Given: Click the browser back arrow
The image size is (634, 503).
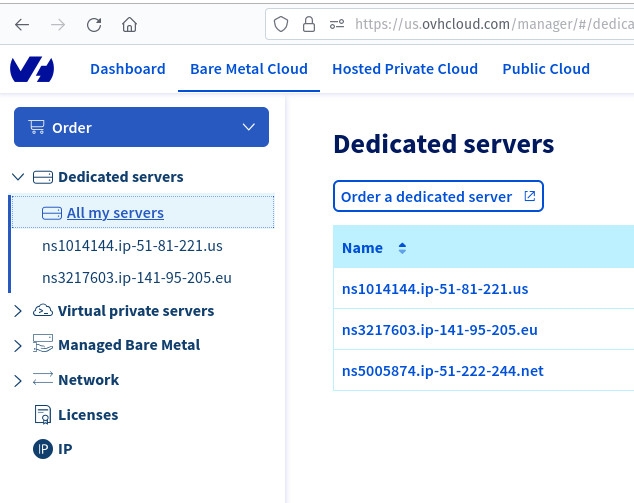Looking at the screenshot, I should 23,24.
